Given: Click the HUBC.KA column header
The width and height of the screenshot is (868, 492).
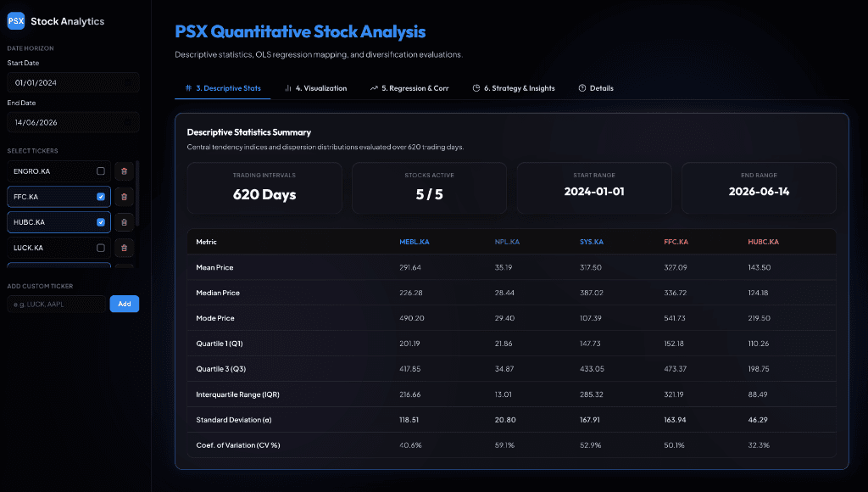Looking at the screenshot, I should (764, 242).
